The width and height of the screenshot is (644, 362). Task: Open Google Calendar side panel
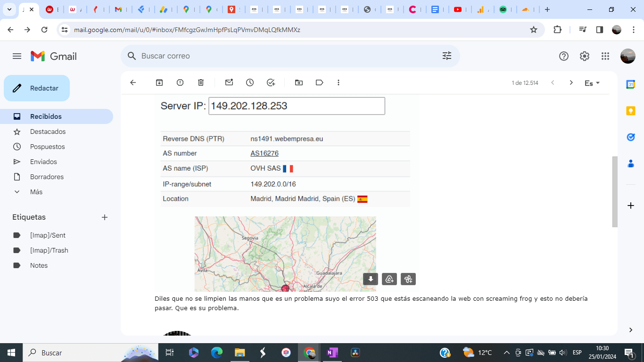(x=631, y=84)
